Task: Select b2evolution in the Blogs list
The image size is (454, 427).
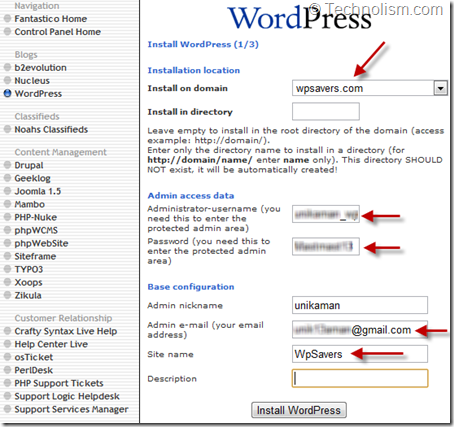Action: tap(40, 67)
